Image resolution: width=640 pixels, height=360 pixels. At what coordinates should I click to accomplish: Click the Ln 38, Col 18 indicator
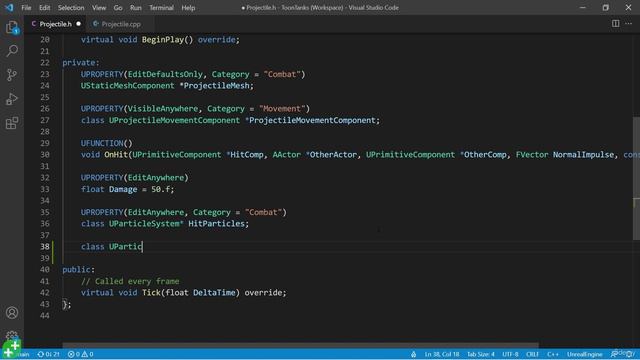click(x=442, y=354)
